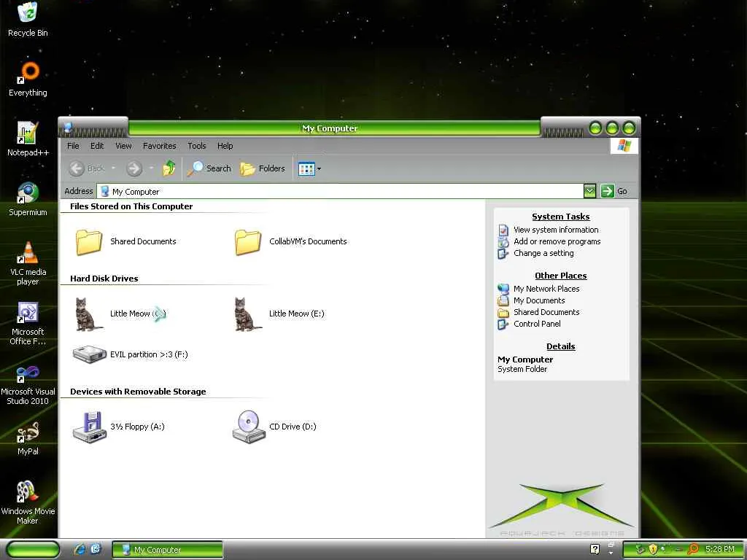This screenshot has width=747, height=560.
Task: Click the 5:28 PM clock
Action: [720, 550]
